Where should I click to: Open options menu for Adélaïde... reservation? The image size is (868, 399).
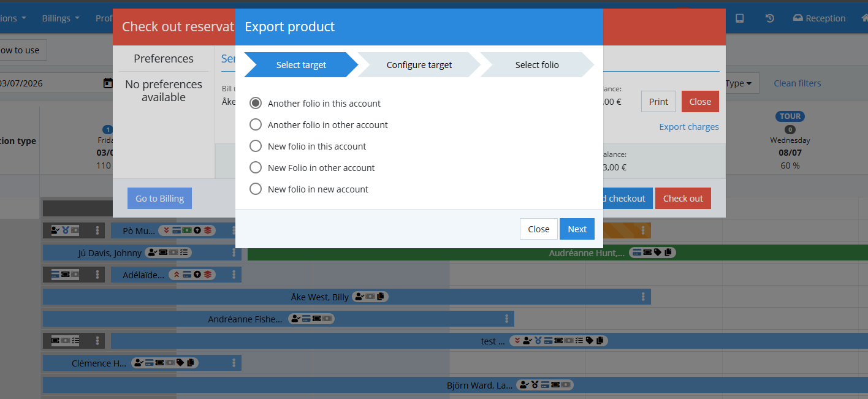pos(234,275)
